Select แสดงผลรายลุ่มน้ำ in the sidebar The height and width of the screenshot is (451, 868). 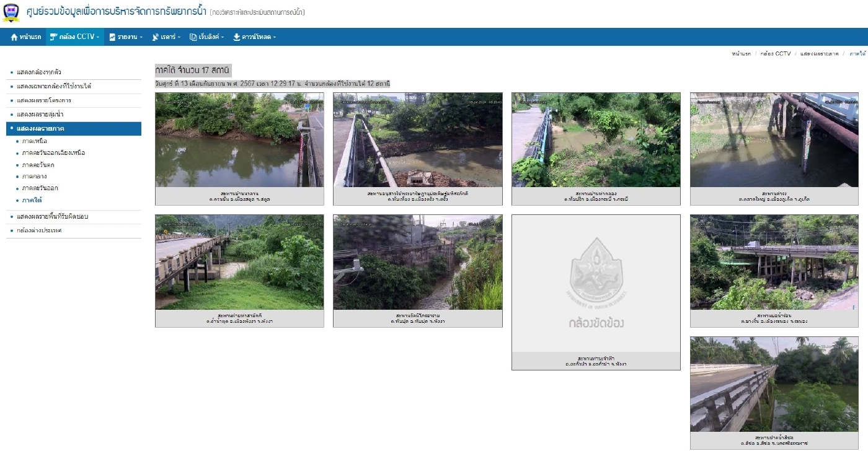coord(40,115)
